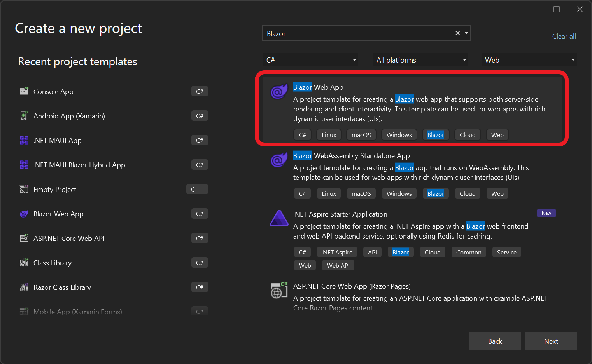
Task: Select the Empty Project C++ icon
Action: click(24, 189)
